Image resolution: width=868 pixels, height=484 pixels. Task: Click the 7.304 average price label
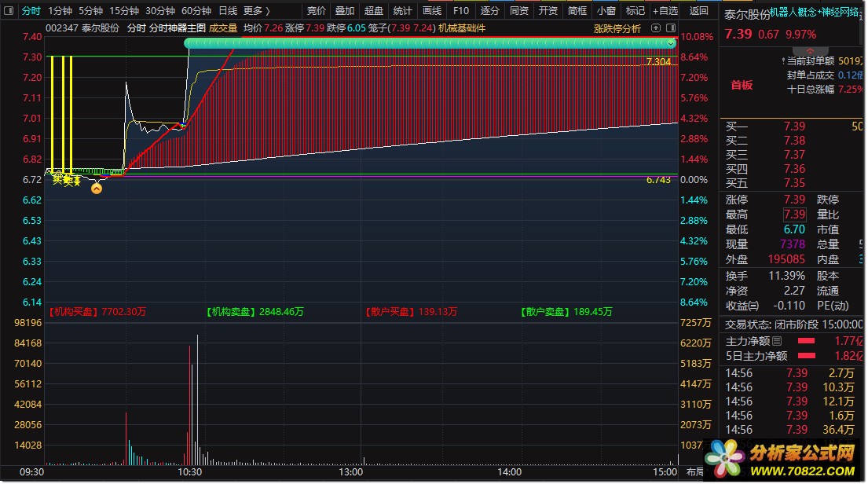pyautogui.click(x=658, y=62)
